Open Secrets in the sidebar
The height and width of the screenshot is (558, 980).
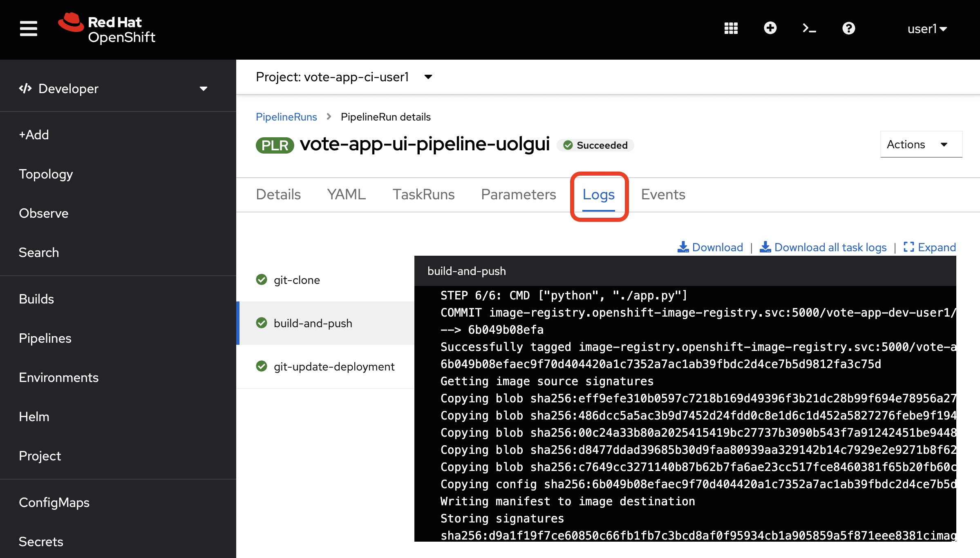pos(41,542)
